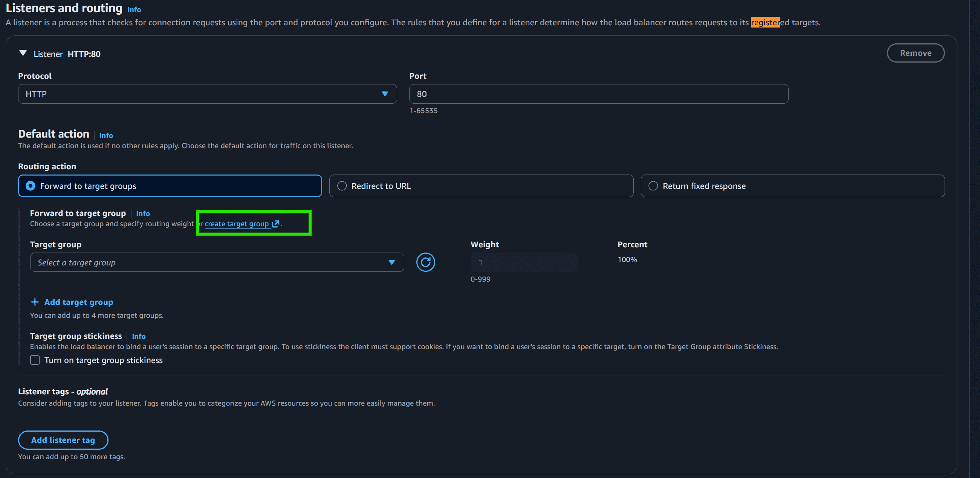
Task: Select the Return fixed response option
Action: coord(792,186)
